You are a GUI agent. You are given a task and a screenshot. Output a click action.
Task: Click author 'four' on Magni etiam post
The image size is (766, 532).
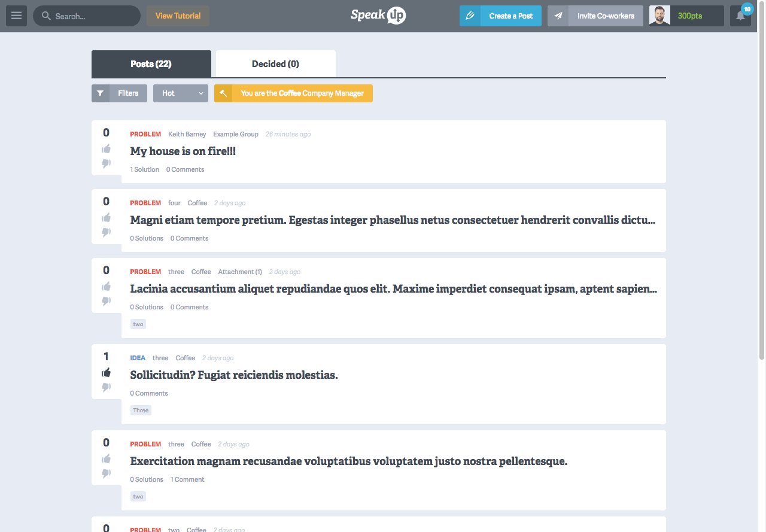(174, 203)
